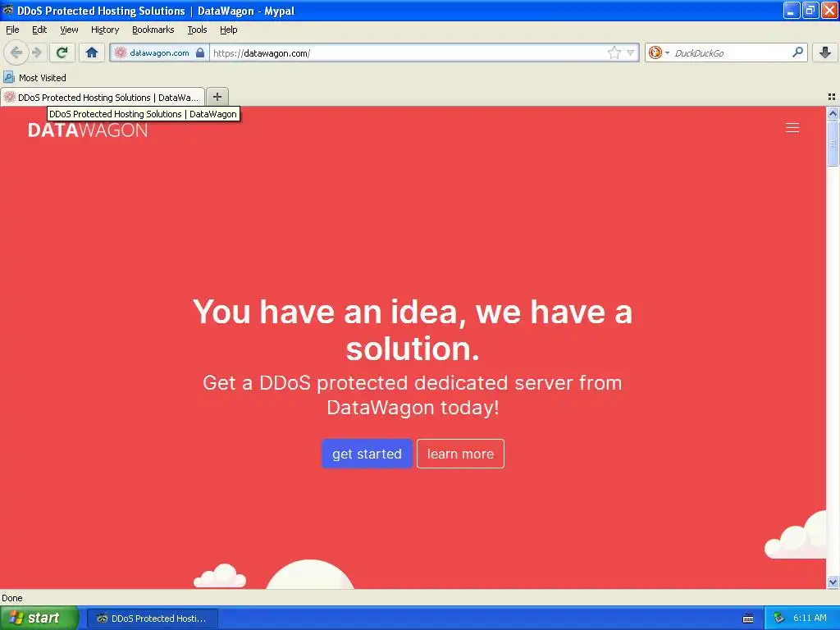Click the Mypal raccoon icon in title bar
Viewport: 840px width, 630px height.
[x=8, y=10]
